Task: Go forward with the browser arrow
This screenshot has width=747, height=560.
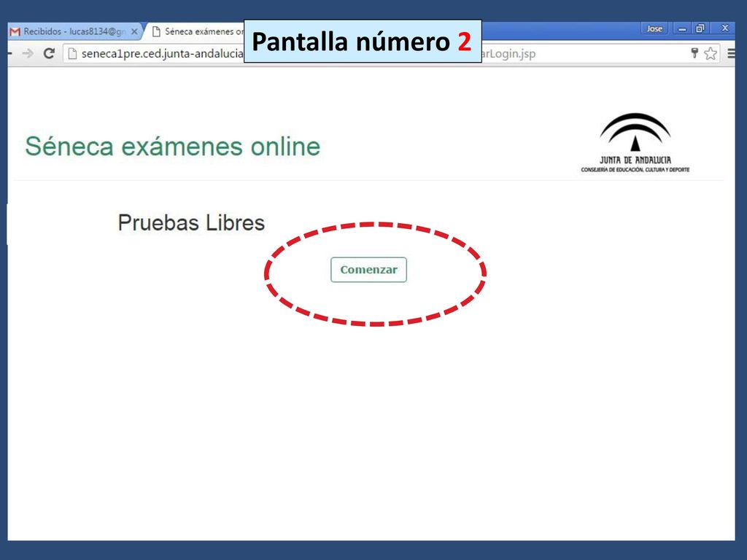Action: point(28,53)
